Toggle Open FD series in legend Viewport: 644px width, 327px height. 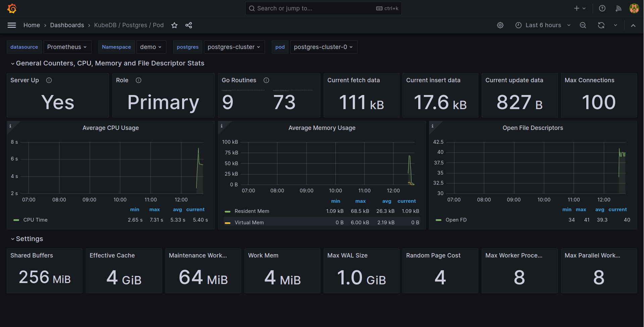coord(456,220)
